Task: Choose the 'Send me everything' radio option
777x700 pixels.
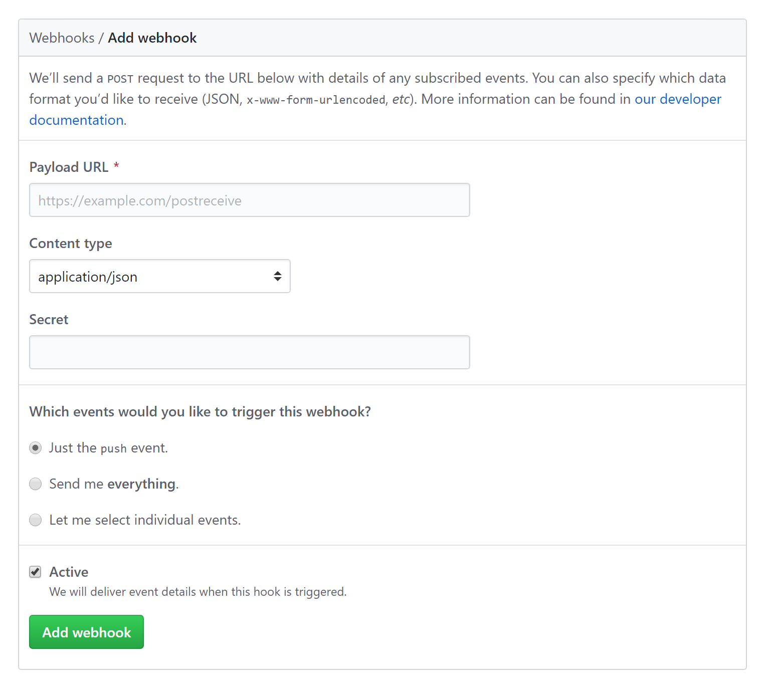Action: 36,484
